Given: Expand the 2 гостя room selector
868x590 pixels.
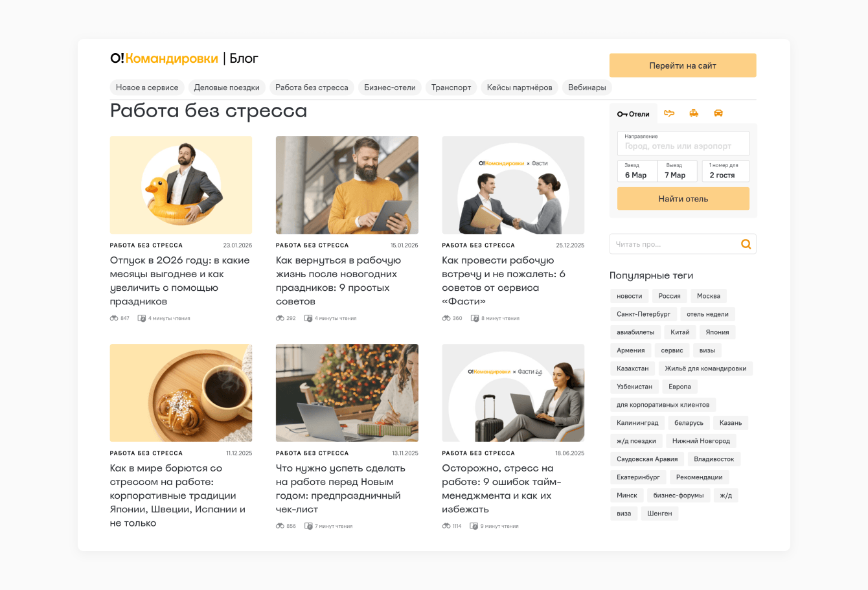Looking at the screenshot, I should coord(725,171).
